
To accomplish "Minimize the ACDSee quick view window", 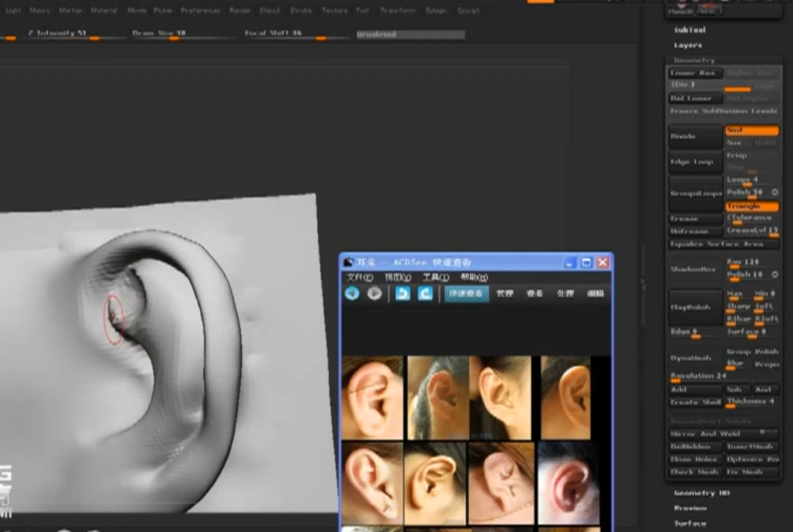I will click(570, 262).
